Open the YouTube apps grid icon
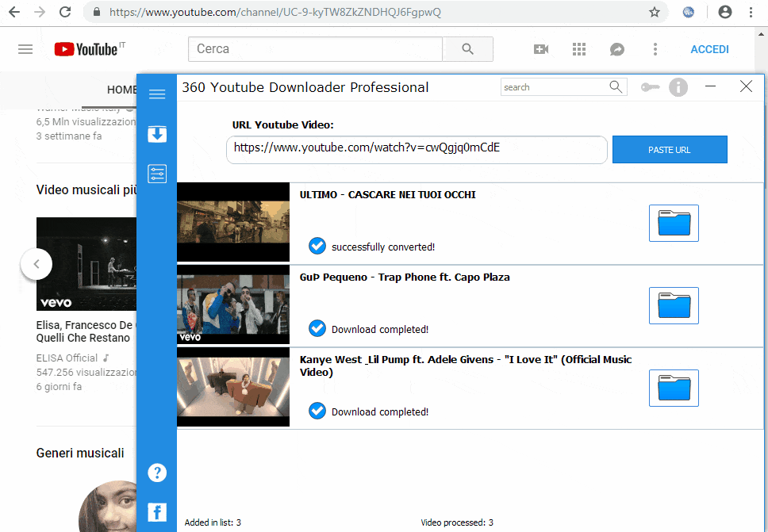 [579, 49]
